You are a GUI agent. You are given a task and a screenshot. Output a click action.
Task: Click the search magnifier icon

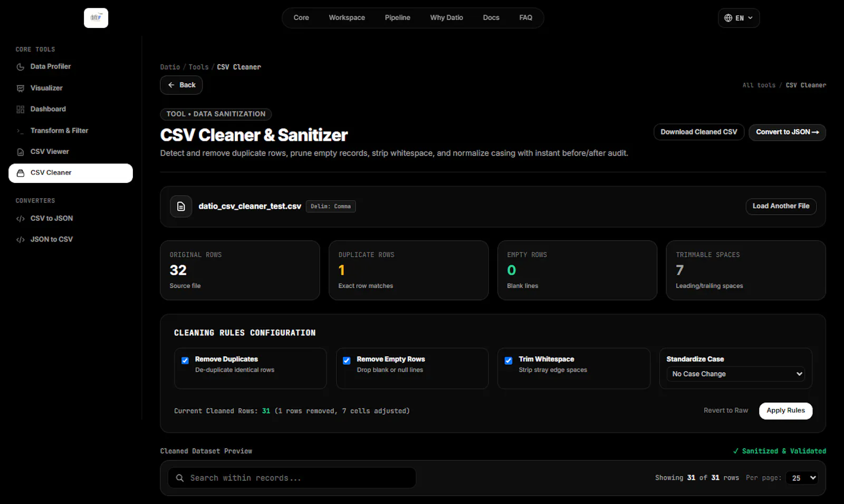180,478
